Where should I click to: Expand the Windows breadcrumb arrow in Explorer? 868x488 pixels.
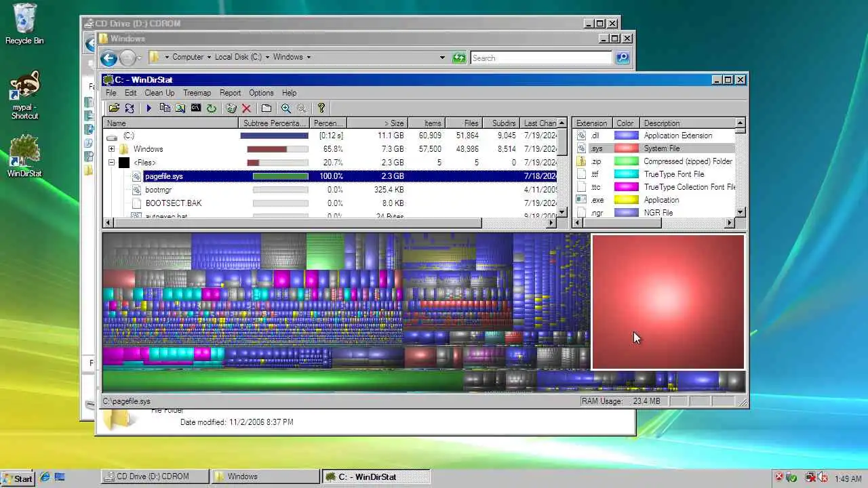click(x=309, y=58)
